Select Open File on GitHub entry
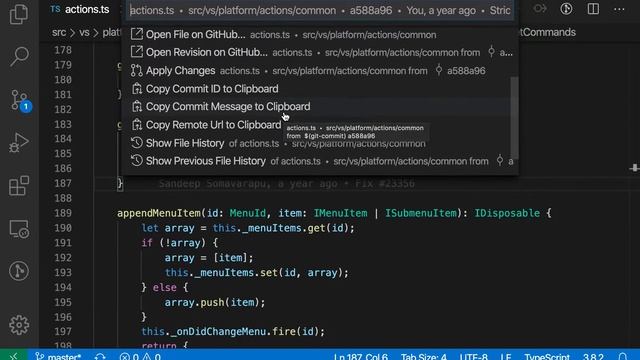The width and height of the screenshot is (640, 360). (x=320, y=35)
